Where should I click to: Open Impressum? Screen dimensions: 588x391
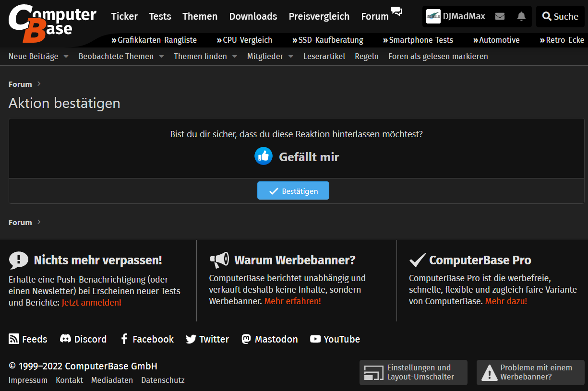[28, 380]
